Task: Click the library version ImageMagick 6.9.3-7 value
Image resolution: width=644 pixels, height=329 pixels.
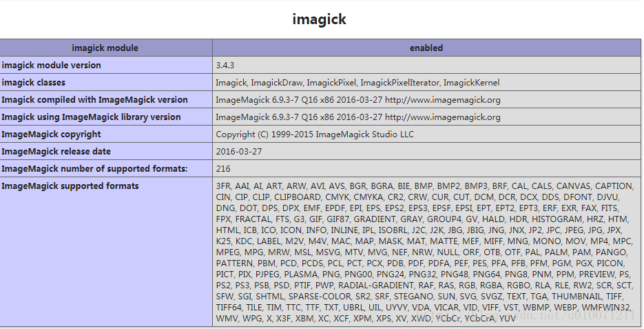Action: [x=358, y=117]
